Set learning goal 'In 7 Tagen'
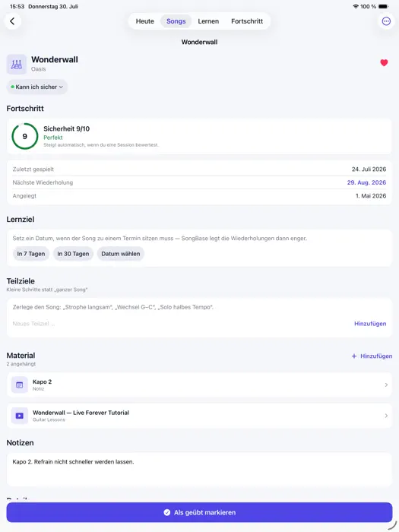The width and height of the screenshot is (399, 532). (31, 254)
